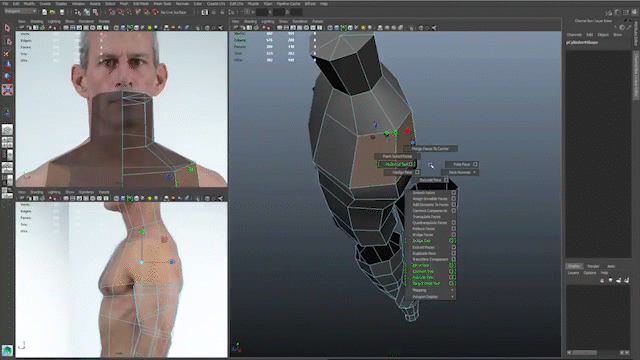Click the Save Scene icon

(x=62, y=12)
